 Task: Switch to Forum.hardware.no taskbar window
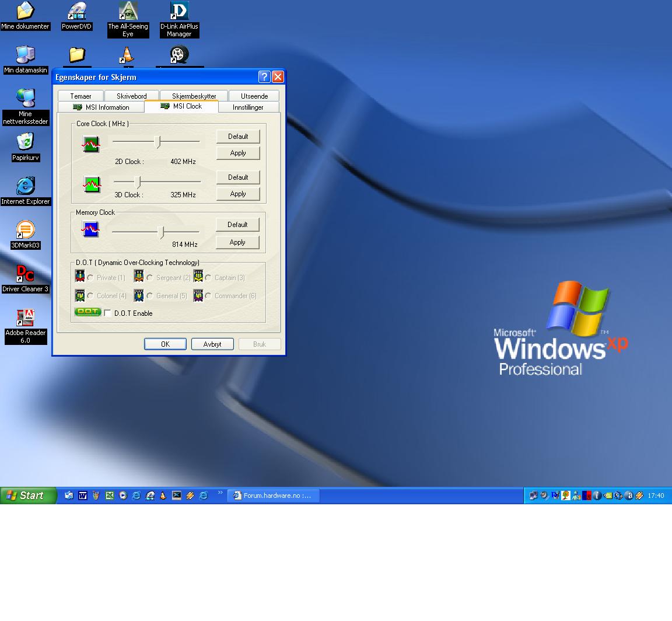click(274, 496)
